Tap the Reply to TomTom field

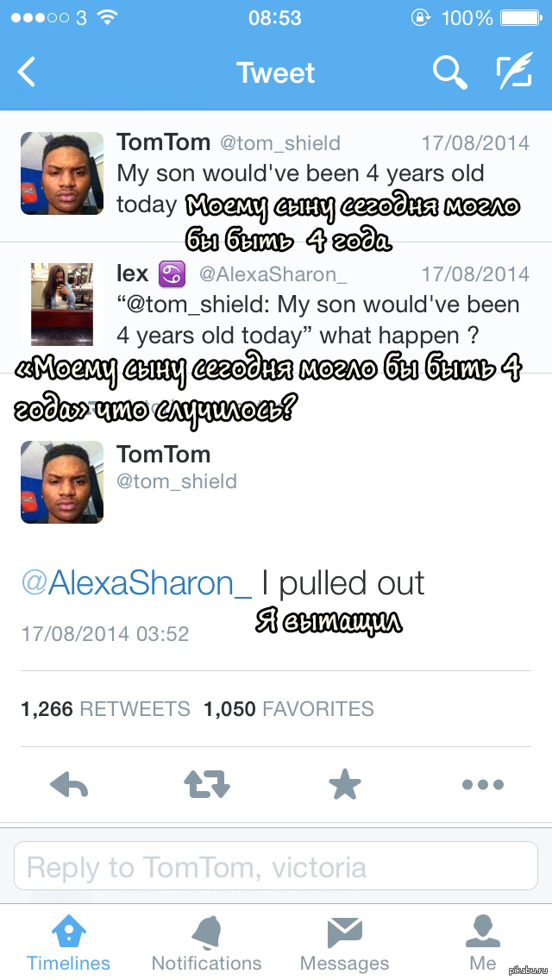(x=276, y=866)
